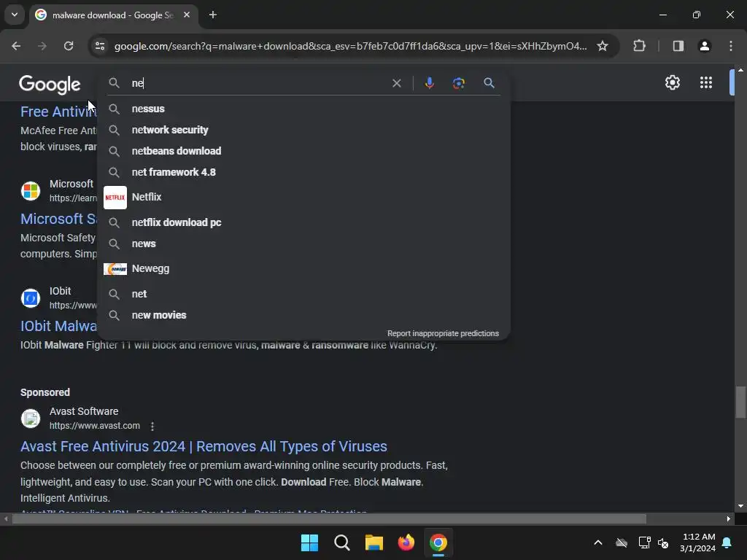Choose the net framework 4.8 suggestion
Image resolution: width=747 pixels, height=560 pixels.
304,172
